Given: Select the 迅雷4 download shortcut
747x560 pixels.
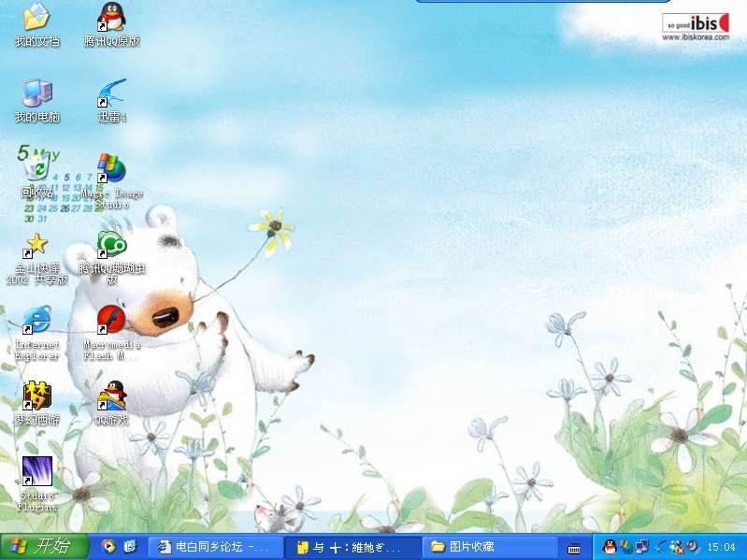Looking at the screenshot, I should coord(112,93).
